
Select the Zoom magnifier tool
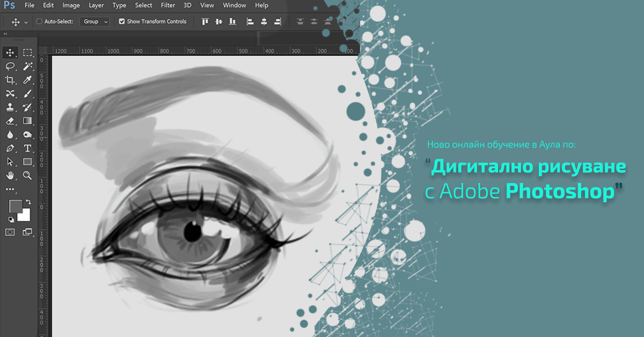coord(27,175)
